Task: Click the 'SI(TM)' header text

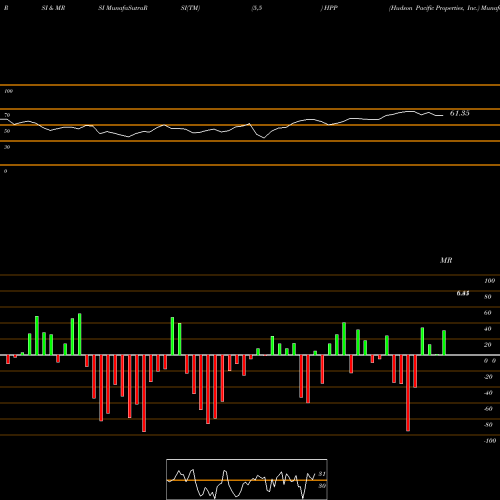Action: [x=190, y=8]
